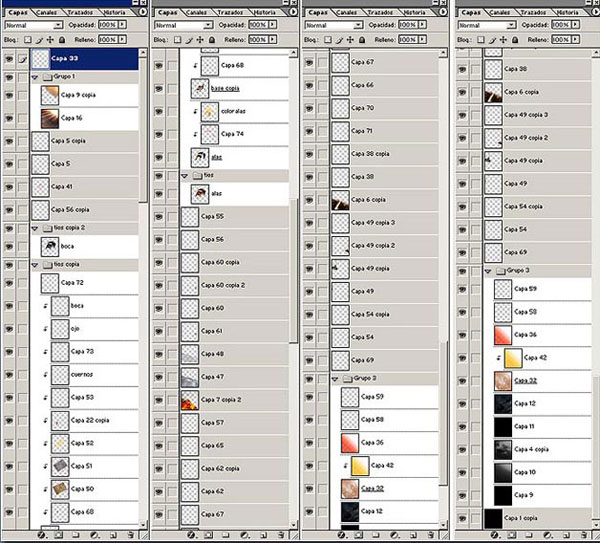Open Historia tab in the second panel
Image resolution: width=600 pixels, height=543 pixels.
pos(264,13)
